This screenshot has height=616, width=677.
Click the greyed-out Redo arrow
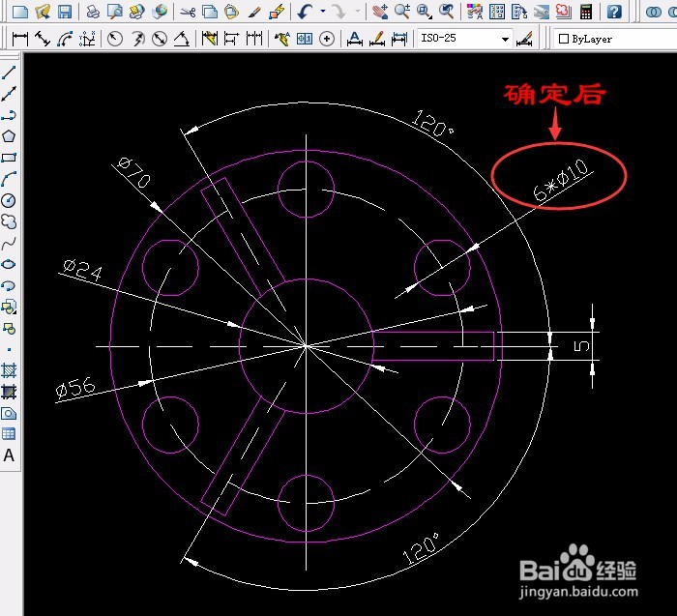(x=339, y=12)
